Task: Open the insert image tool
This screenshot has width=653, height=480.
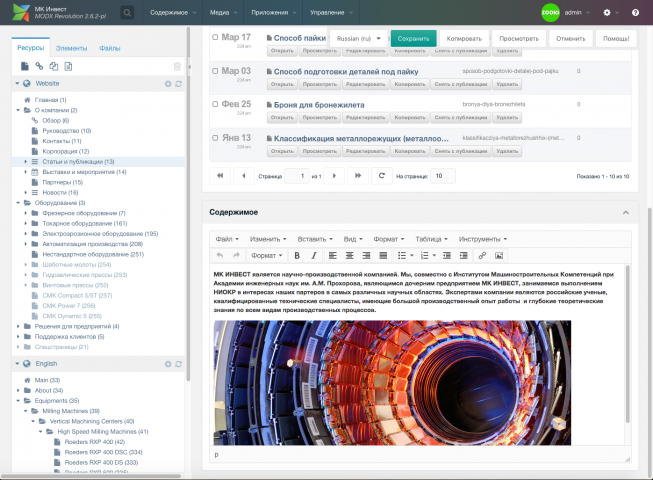Action: (499, 256)
